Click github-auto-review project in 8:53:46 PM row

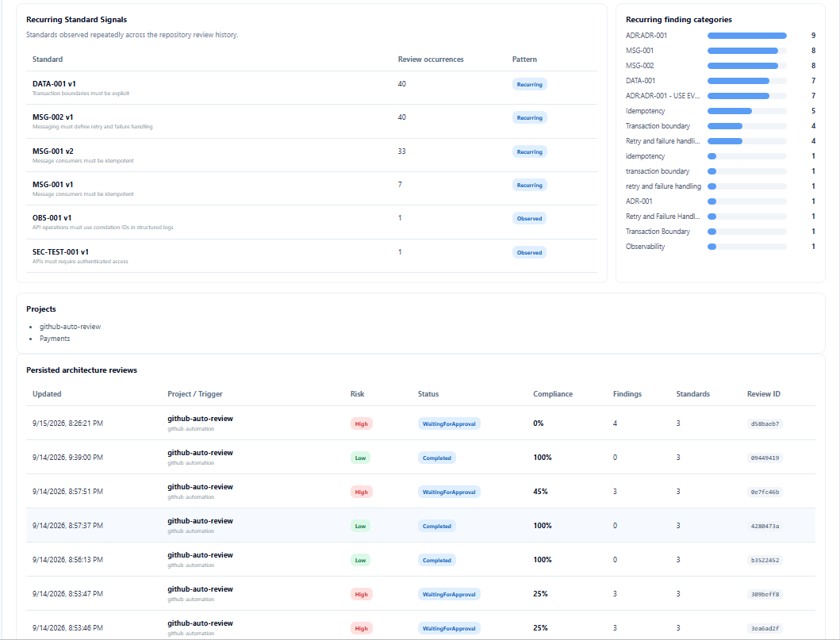(200, 623)
